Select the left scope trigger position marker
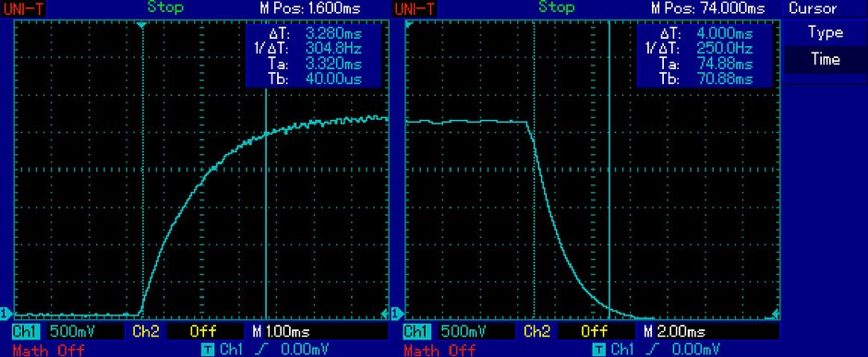 pyautogui.click(x=142, y=25)
